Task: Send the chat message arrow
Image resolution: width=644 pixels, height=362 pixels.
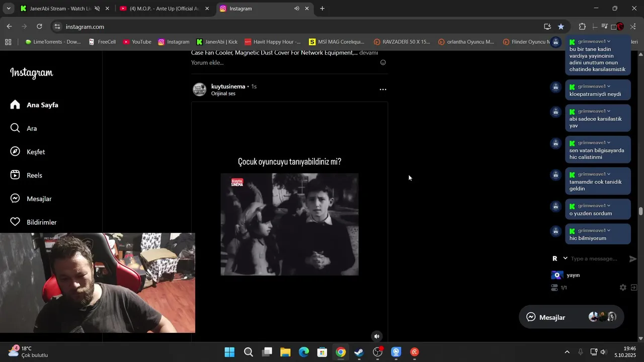Action: (633, 258)
